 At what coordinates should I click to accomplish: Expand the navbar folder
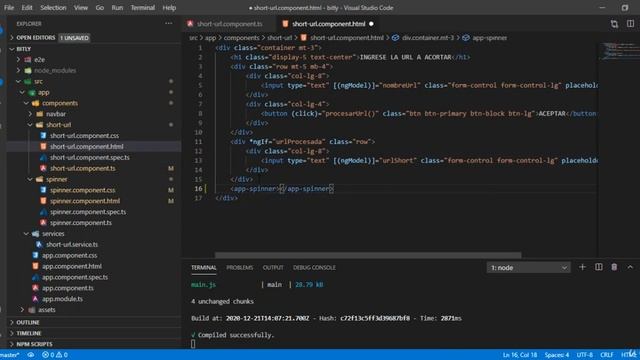(56, 114)
